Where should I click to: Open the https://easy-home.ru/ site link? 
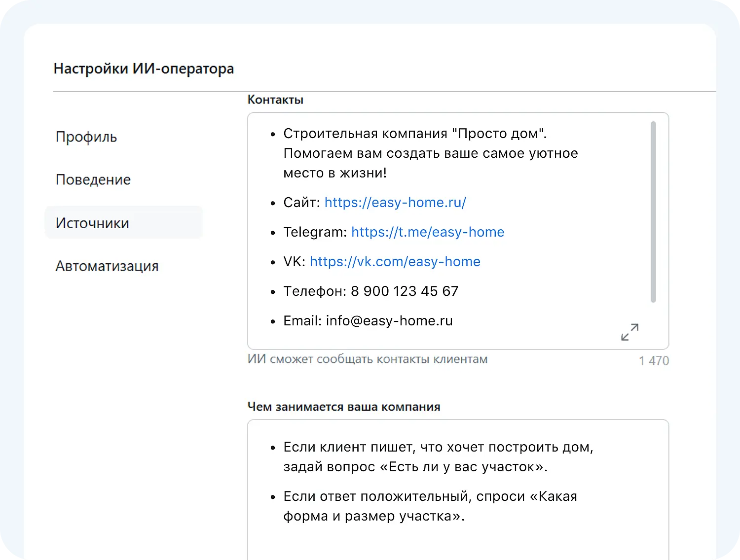(395, 203)
